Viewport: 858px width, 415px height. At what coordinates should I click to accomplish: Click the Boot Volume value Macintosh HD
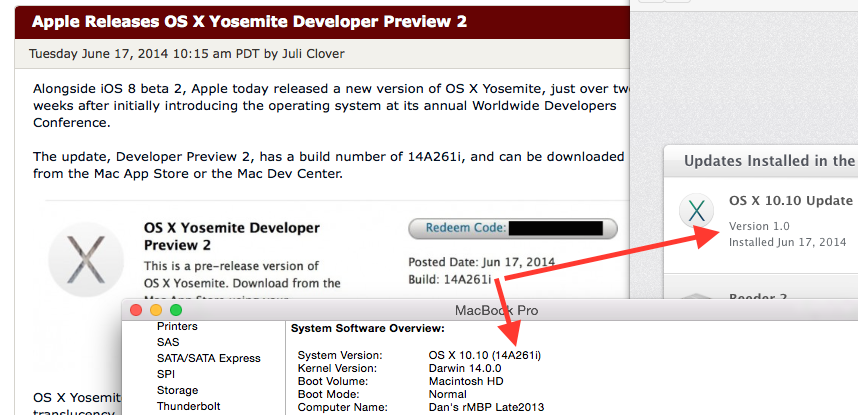pyautogui.click(x=466, y=381)
